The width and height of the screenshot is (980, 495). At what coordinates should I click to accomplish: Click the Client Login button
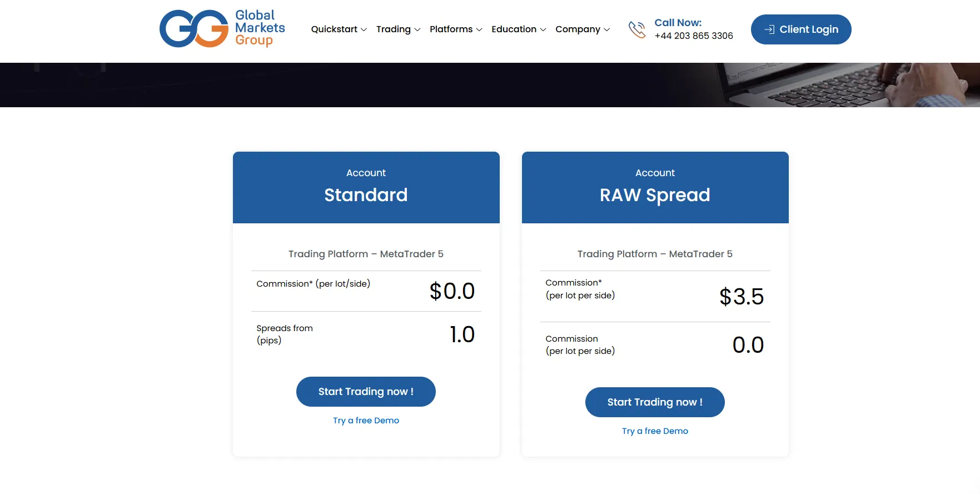coord(801,29)
